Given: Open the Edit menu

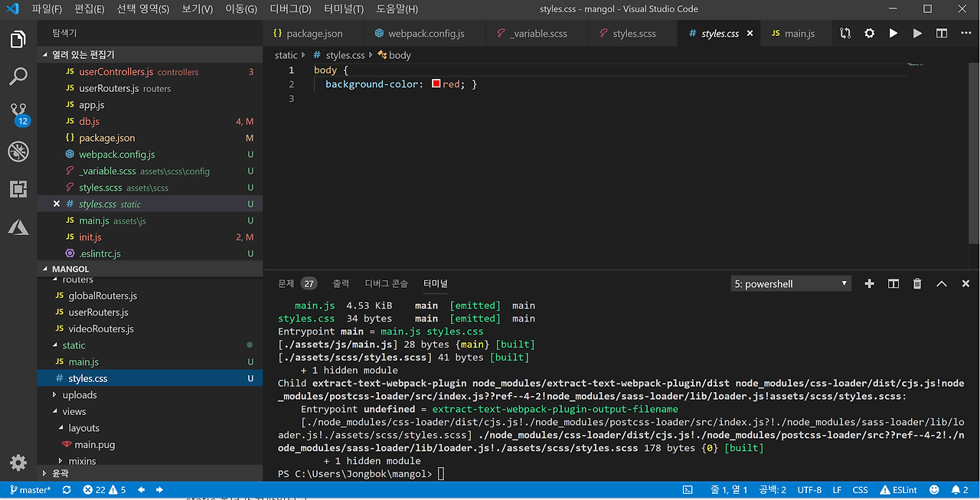Looking at the screenshot, I should click(x=90, y=9).
